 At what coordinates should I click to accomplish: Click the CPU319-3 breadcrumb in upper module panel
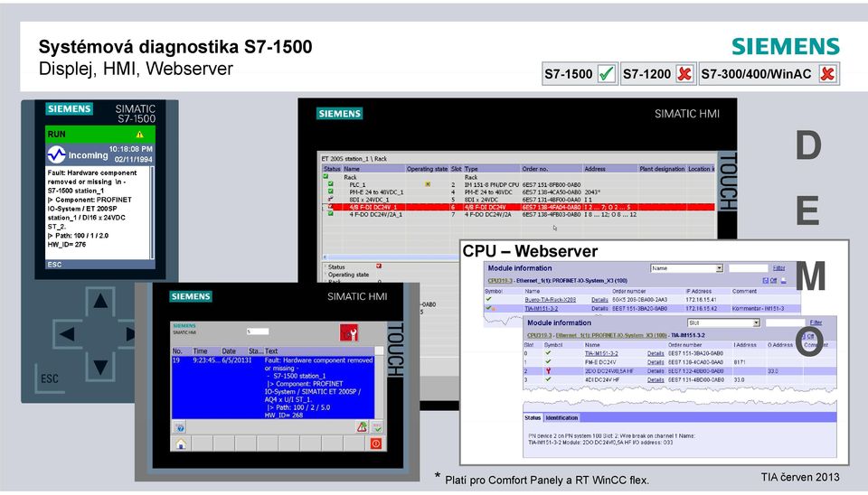[x=500, y=281]
